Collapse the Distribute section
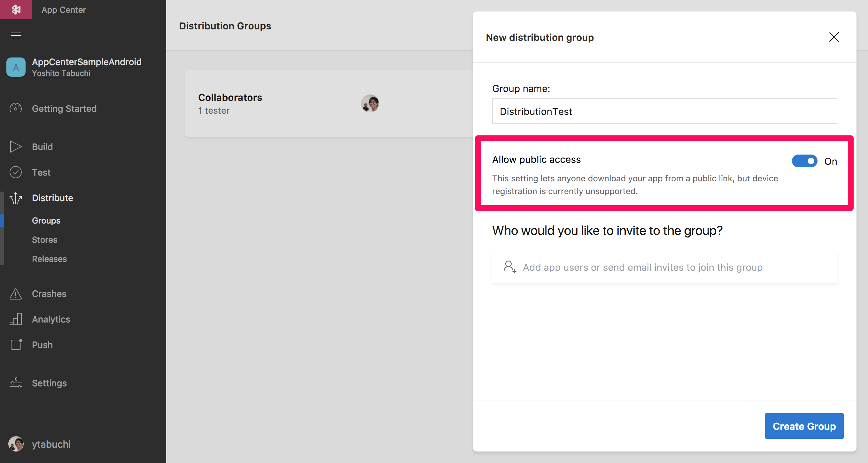Screen dimensions: 868x463 point(52,198)
